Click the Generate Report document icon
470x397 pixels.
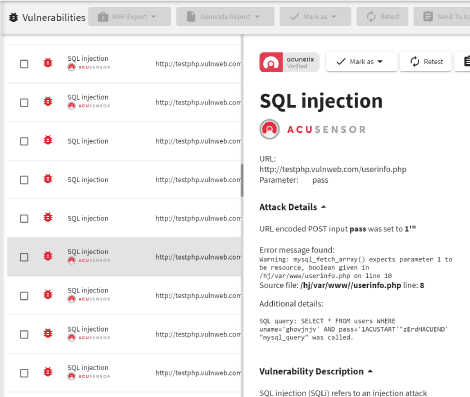[x=191, y=17]
